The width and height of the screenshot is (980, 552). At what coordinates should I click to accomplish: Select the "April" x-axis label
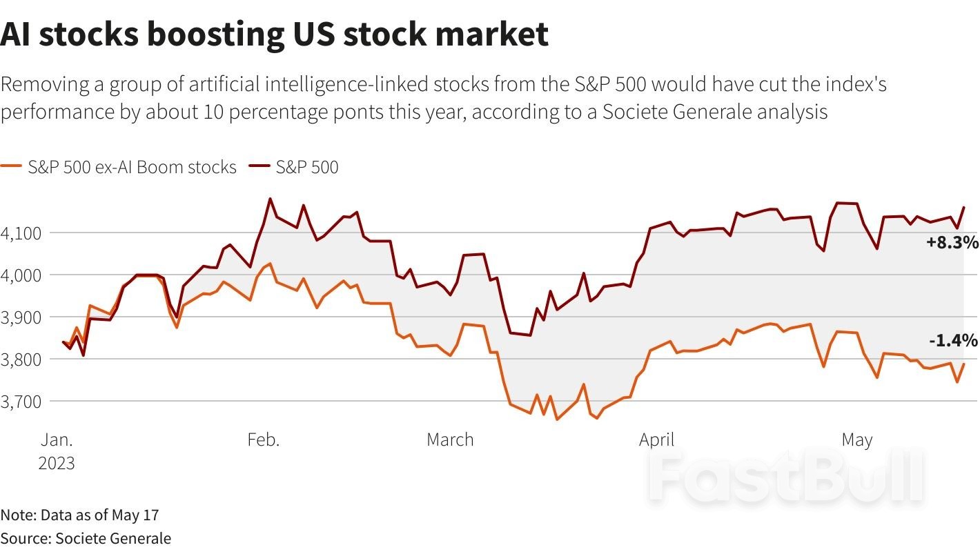[x=656, y=440]
